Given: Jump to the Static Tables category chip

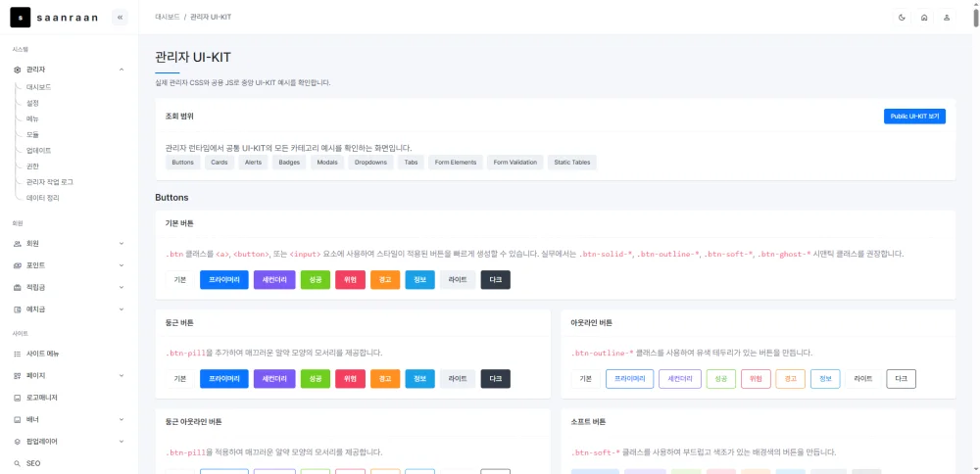Looking at the screenshot, I should 572,163.
